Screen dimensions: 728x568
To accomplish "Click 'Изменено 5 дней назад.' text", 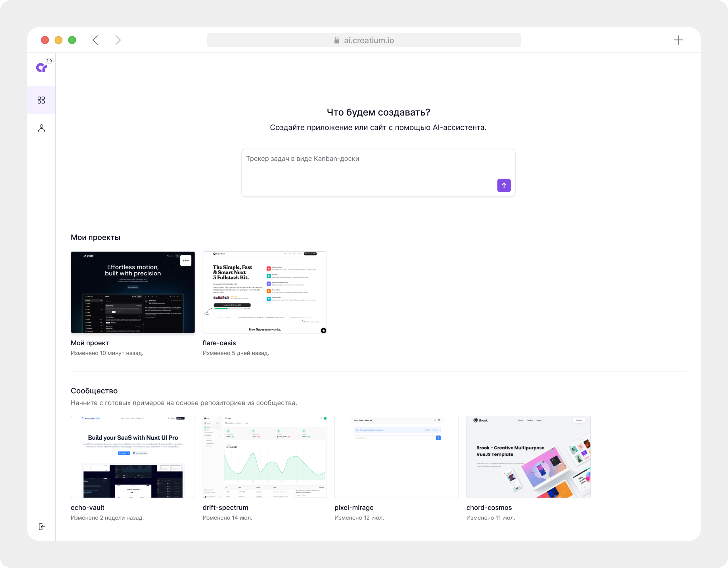I will [x=236, y=353].
